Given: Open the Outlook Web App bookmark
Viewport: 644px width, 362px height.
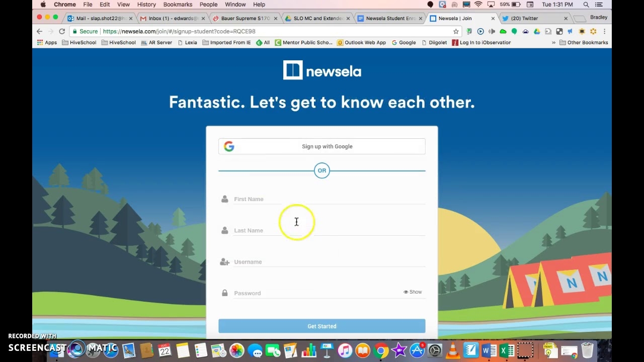Looking at the screenshot, I should [x=361, y=42].
